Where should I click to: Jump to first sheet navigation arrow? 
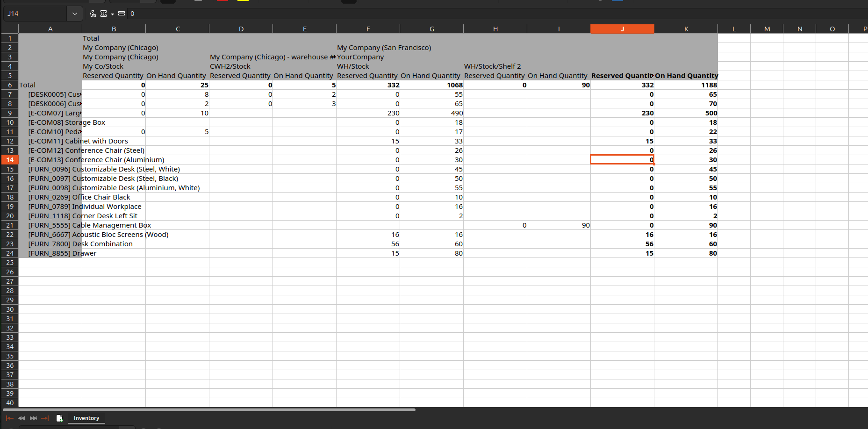tap(9, 418)
